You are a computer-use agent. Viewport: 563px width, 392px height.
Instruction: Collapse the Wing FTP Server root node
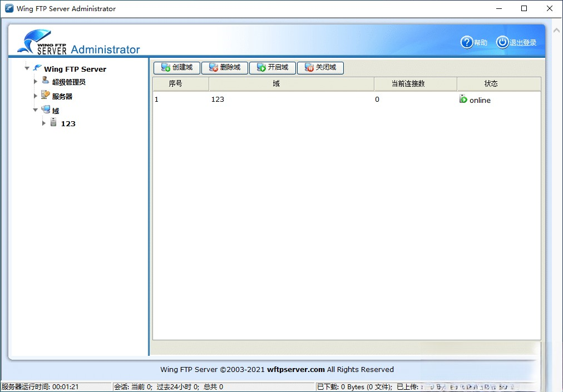pos(27,68)
